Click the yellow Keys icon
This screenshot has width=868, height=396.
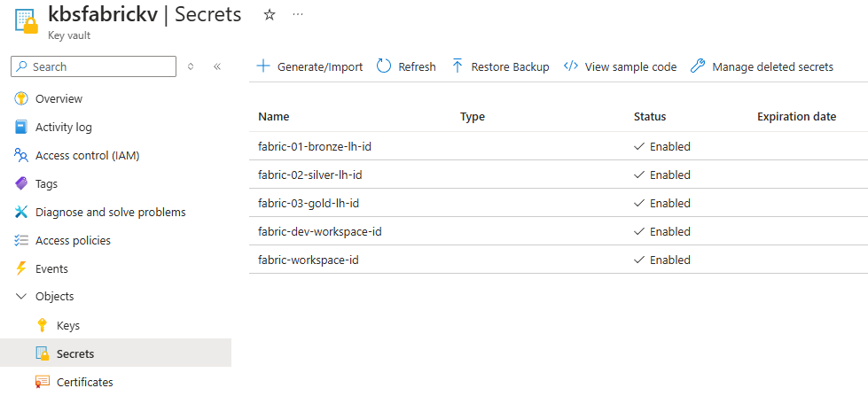42,325
